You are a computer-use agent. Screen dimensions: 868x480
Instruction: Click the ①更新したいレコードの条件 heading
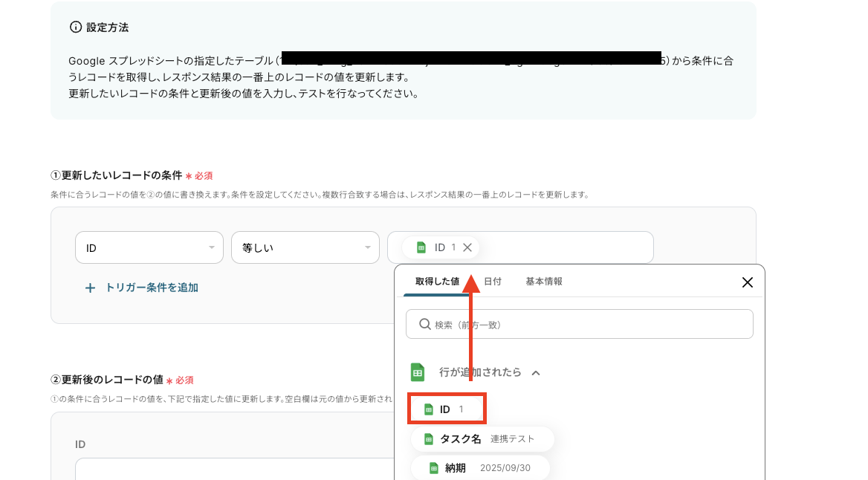[116, 175]
